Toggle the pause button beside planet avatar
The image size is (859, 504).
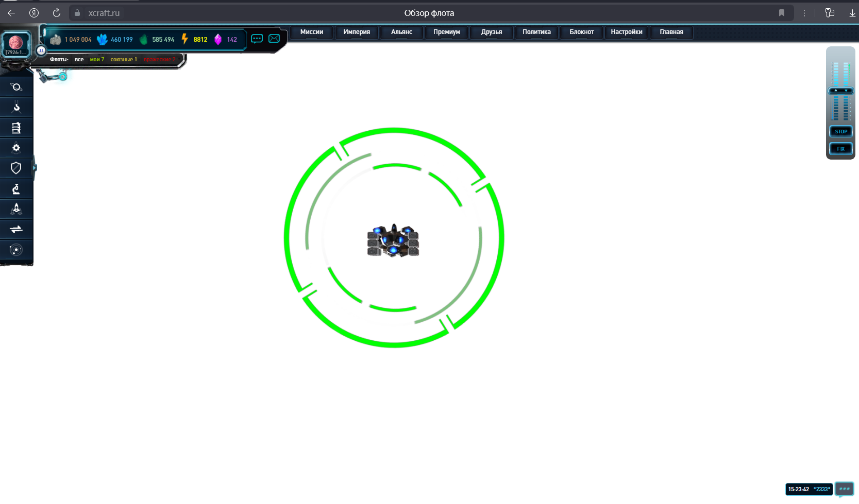click(x=41, y=50)
